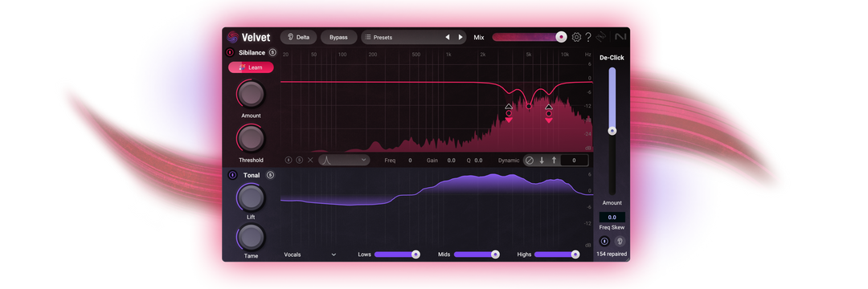868x289 pixels.
Task: Select the middle sibilance band node
Action: pyautogui.click(x=529, y=106)
